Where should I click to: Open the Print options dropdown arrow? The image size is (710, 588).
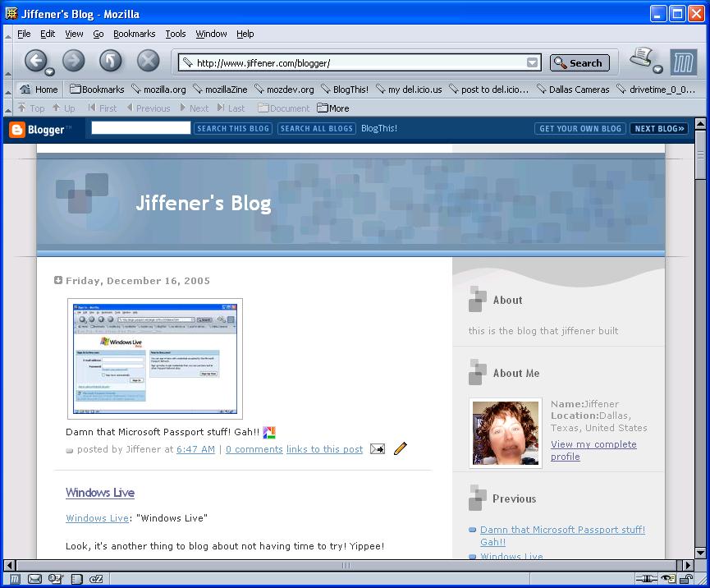pos(658,69)
